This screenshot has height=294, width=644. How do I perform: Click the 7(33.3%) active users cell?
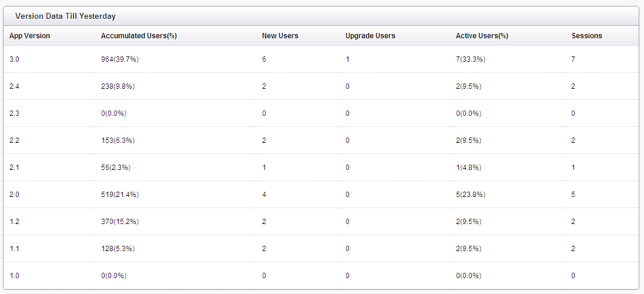[x=471, y=59]
